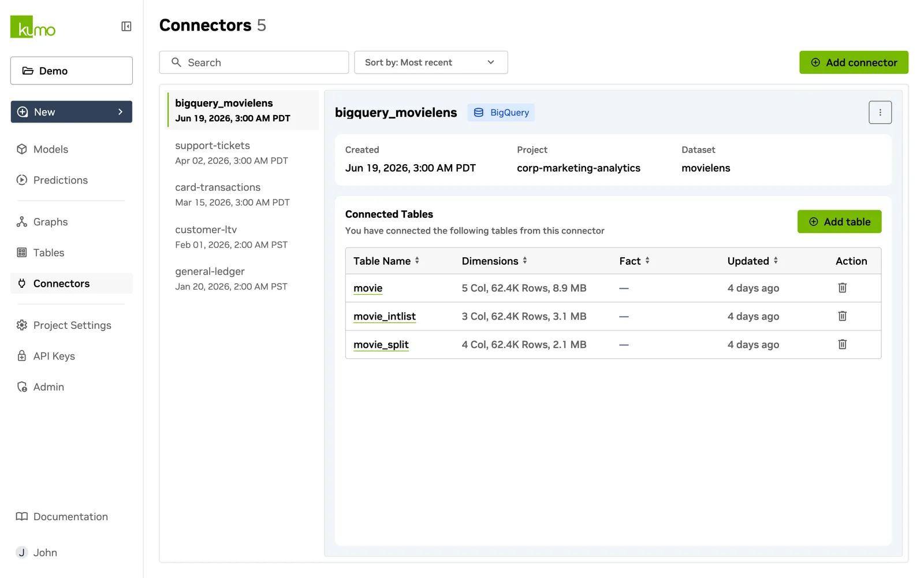The width and height of the screenshot is (924, 578).
Task: Delete the movie_split table
Action: [842, 344]
